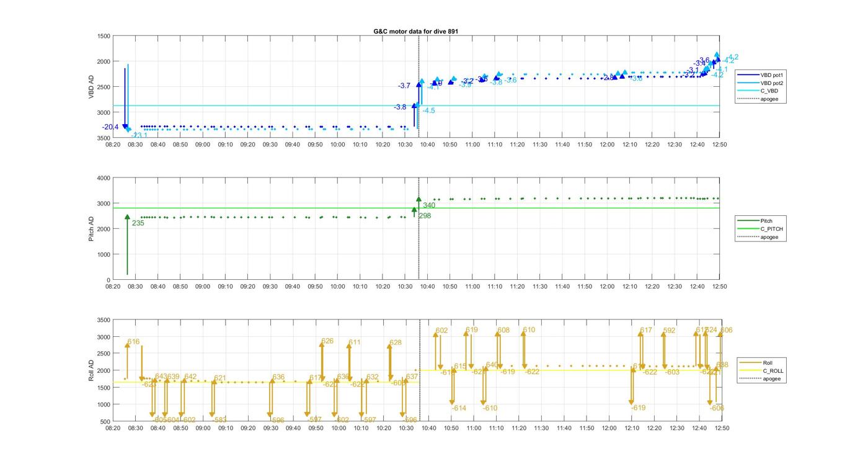Click the '608' roll data label
Screen dimensions: 868x474
[x=503, y=330]
